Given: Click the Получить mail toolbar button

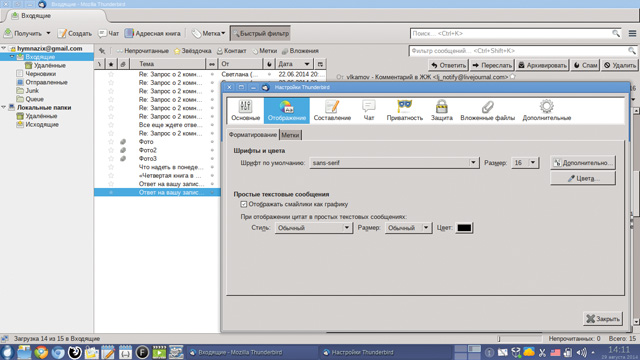Looking at the screenshot, I should (23, 33).
